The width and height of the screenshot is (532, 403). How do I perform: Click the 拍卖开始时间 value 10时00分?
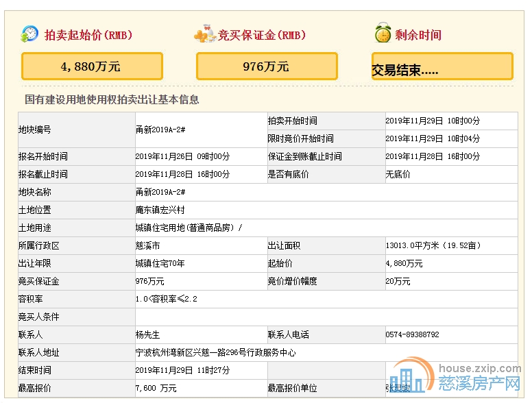[432, 121]
